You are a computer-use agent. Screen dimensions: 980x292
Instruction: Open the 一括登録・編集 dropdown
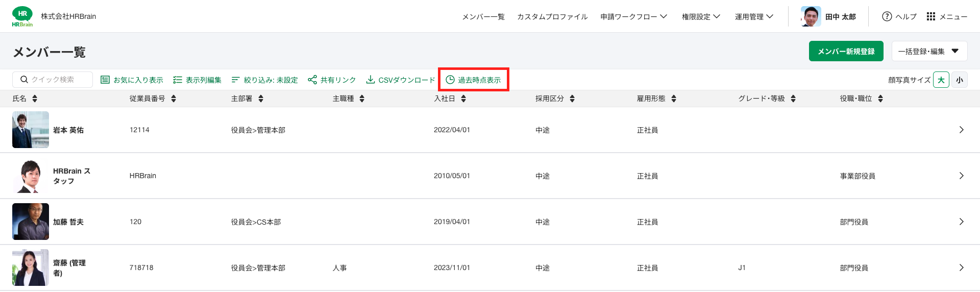[929, 51]
